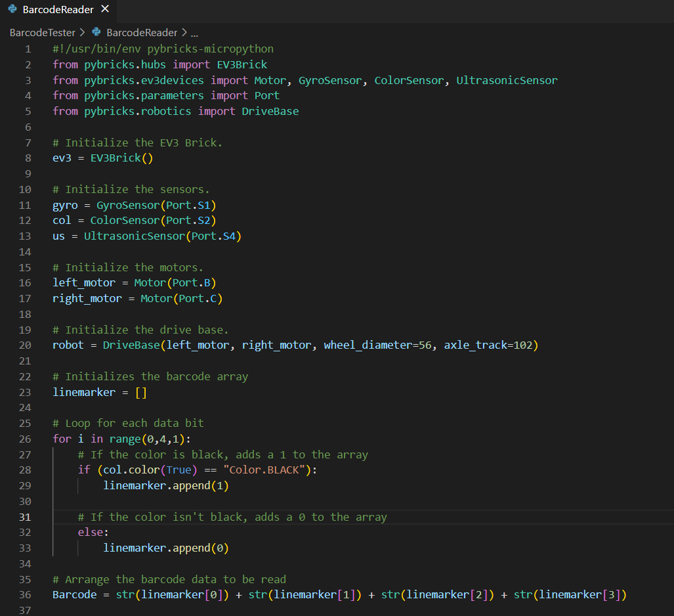Click the comment '# Initialize the motors.'

pos(128,267)
